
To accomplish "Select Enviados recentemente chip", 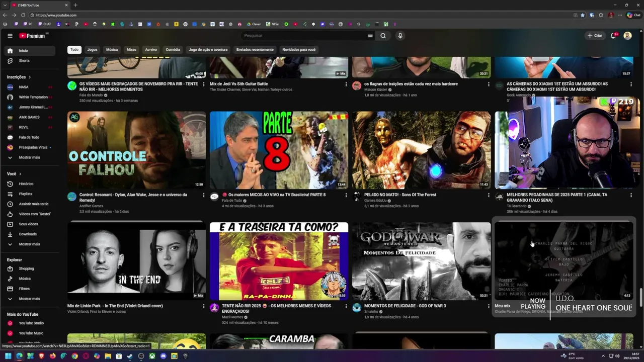I will (x=255, y=50).
